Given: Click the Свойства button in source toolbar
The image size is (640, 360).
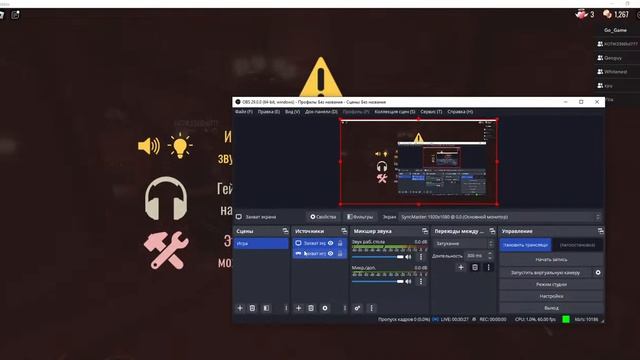Looking at the screenshot, I should tap(323, 217).
